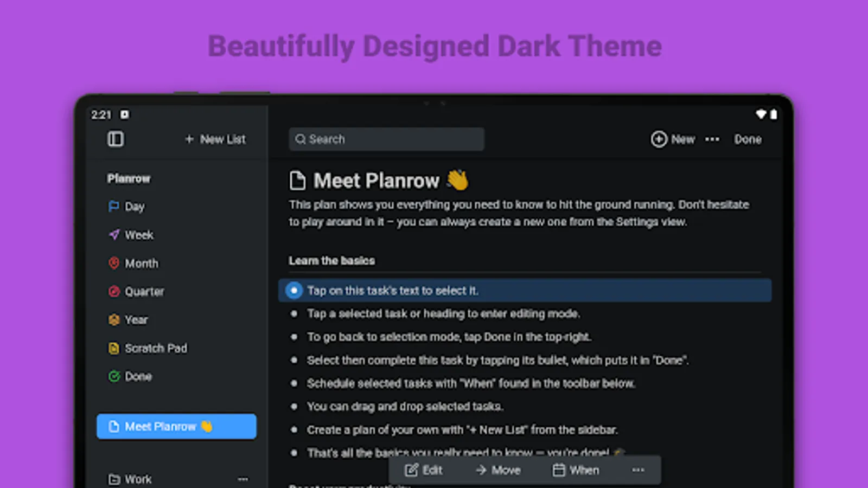The width and height of the screenshot is (868, 488).
Task: Open the Year view
Action: [136, 319]
